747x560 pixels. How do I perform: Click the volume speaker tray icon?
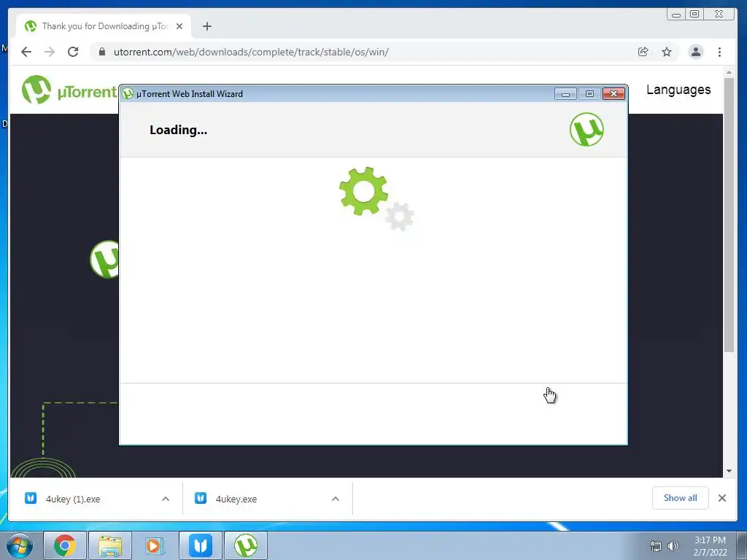click(673, 546)
